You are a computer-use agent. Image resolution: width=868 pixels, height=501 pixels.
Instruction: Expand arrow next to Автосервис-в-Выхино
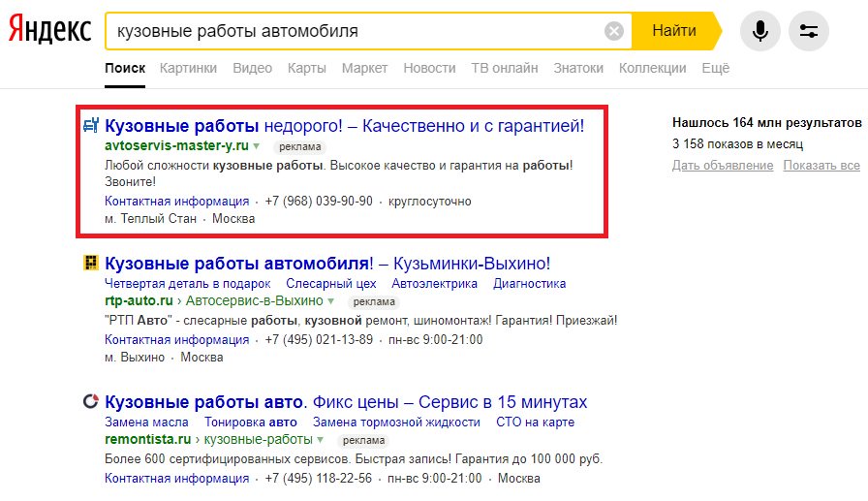coord(331,301)
